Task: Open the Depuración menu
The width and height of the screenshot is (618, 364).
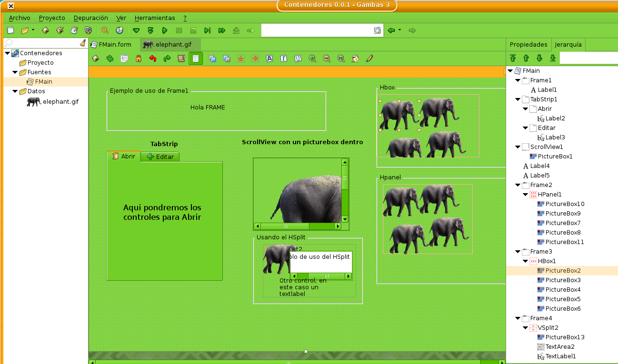Action: click(91, 18)
